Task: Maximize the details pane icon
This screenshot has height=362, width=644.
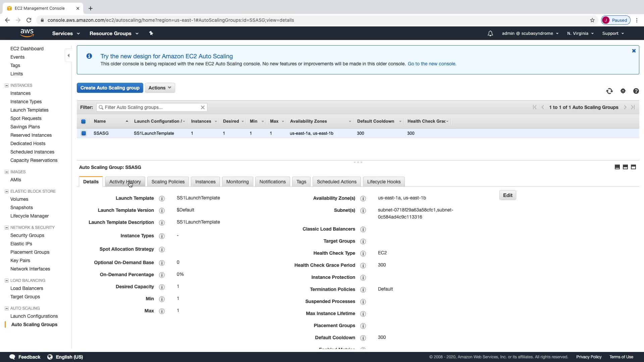Action: 633,167
